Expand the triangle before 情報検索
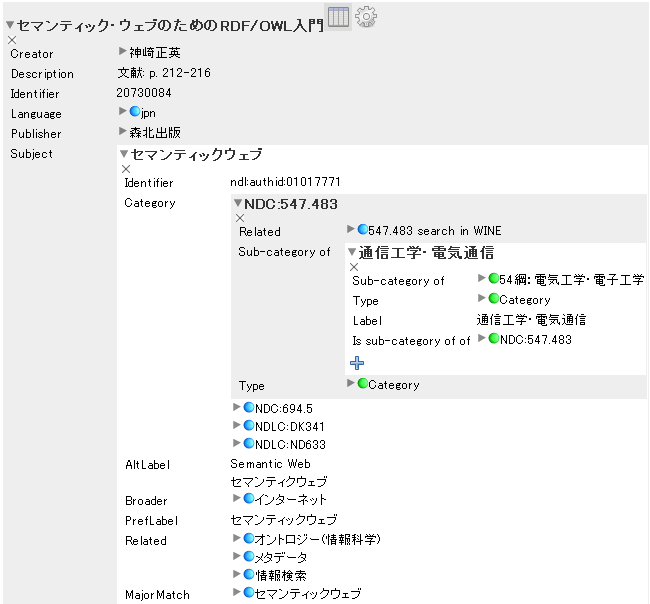Viewport: 650px width, 604px height. (237, 574)
